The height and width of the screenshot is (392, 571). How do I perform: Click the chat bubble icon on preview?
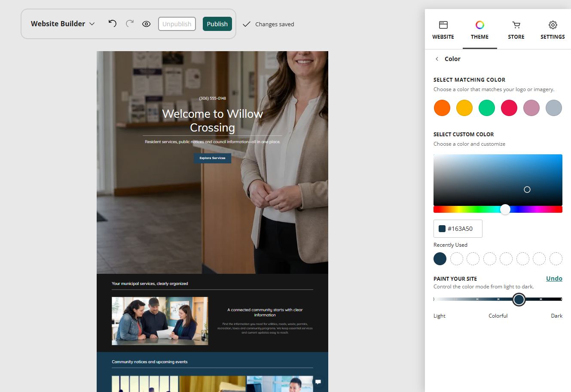[318, 382]
